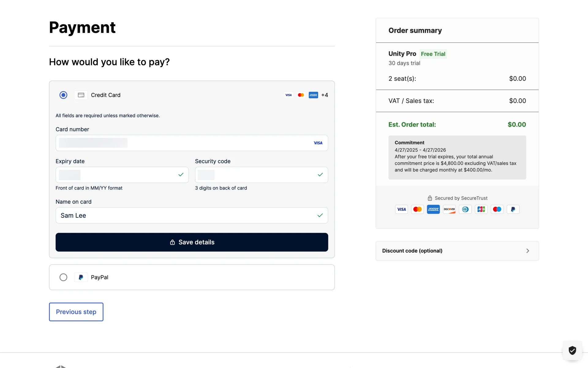Click the JCB card icon
Screen dimensions: 588x368
coord(481,209)
